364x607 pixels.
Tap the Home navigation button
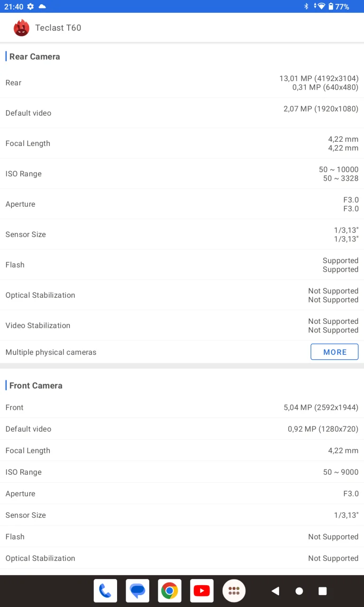[x=299, y=591]
